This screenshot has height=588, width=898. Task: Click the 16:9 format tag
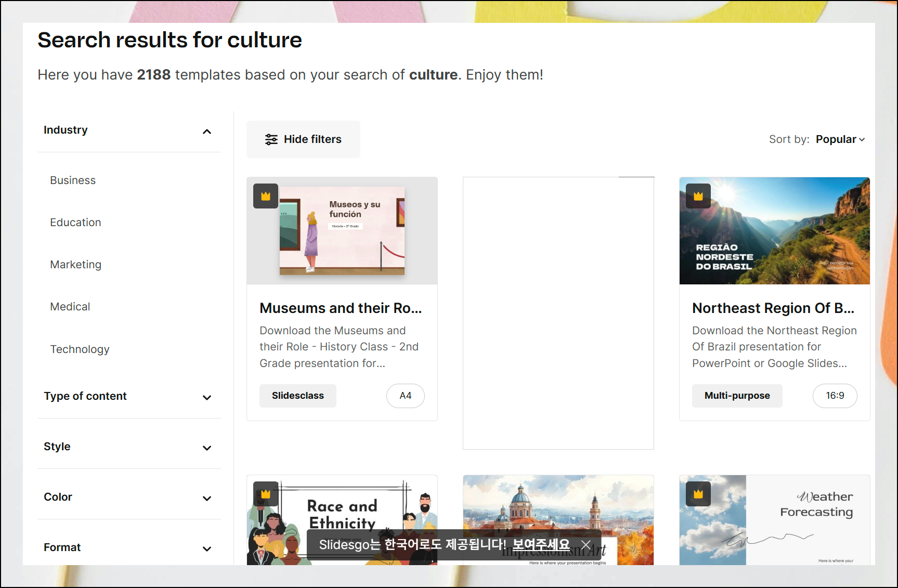pos(835,396)
